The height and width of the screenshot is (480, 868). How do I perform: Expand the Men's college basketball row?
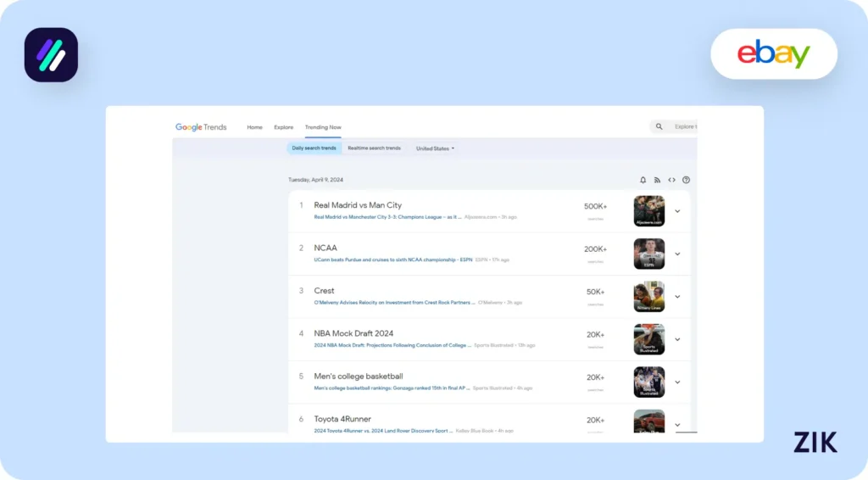[x=677, y=382]
